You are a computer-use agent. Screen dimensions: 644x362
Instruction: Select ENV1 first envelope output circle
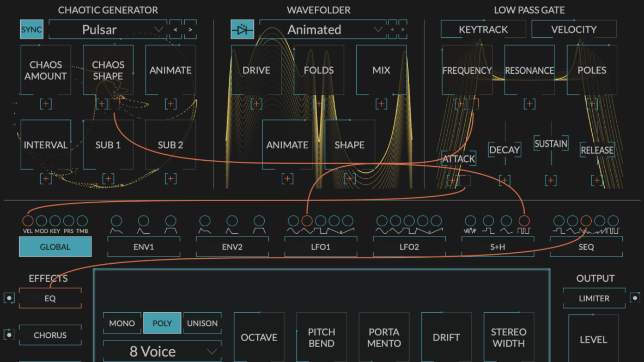[x=116, y=221]
